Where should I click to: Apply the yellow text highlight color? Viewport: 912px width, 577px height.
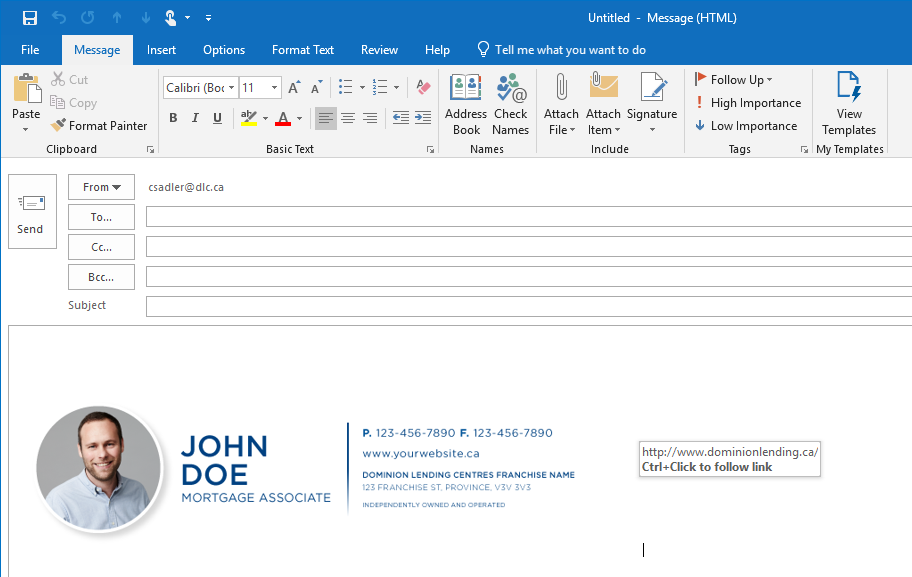click(x=248, y=118)
